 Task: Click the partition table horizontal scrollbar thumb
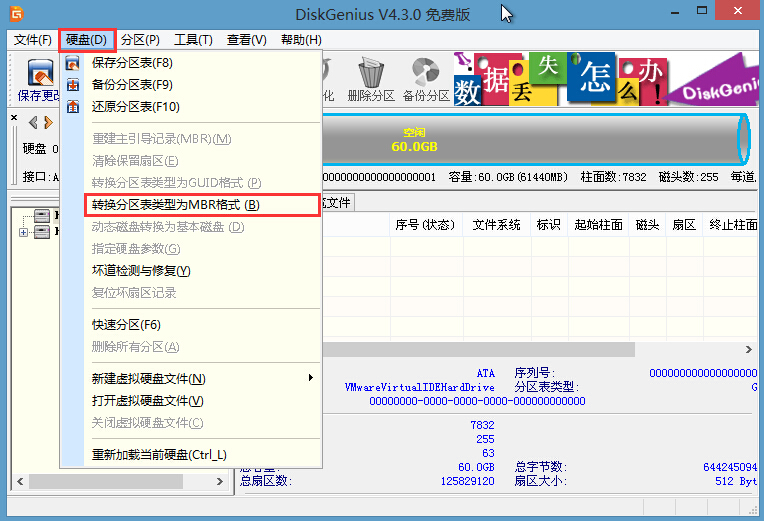point(478,349)
